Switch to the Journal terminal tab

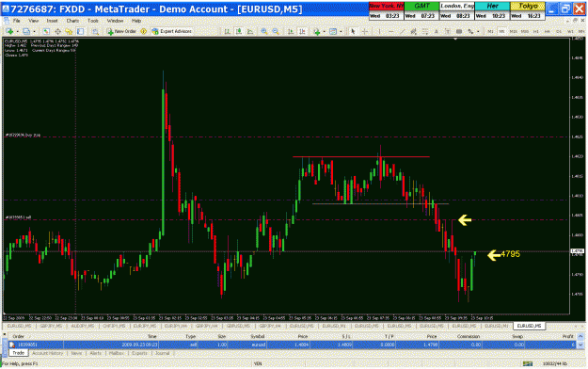[163, 353]
